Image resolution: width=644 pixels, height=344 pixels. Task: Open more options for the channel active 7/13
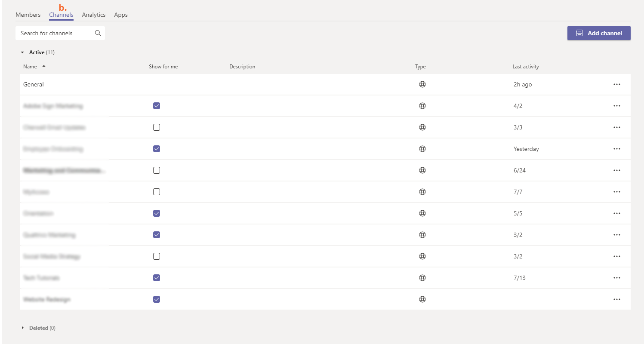tap(616, 278)
